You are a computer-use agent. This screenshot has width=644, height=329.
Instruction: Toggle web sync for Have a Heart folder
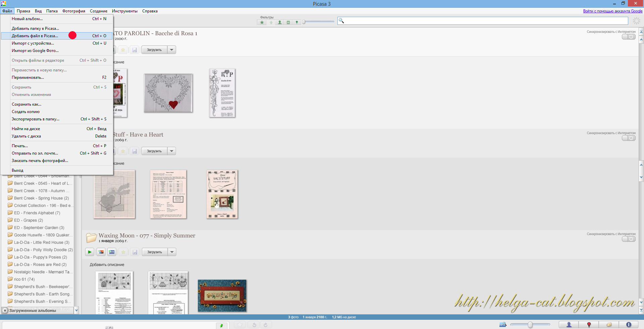629,138
